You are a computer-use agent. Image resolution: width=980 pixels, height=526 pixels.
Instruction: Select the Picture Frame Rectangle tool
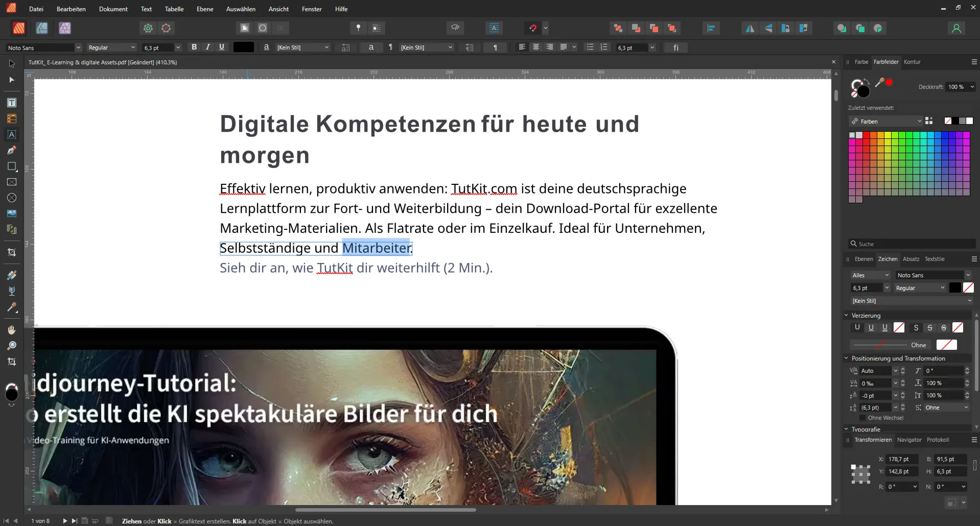point(12,182)
